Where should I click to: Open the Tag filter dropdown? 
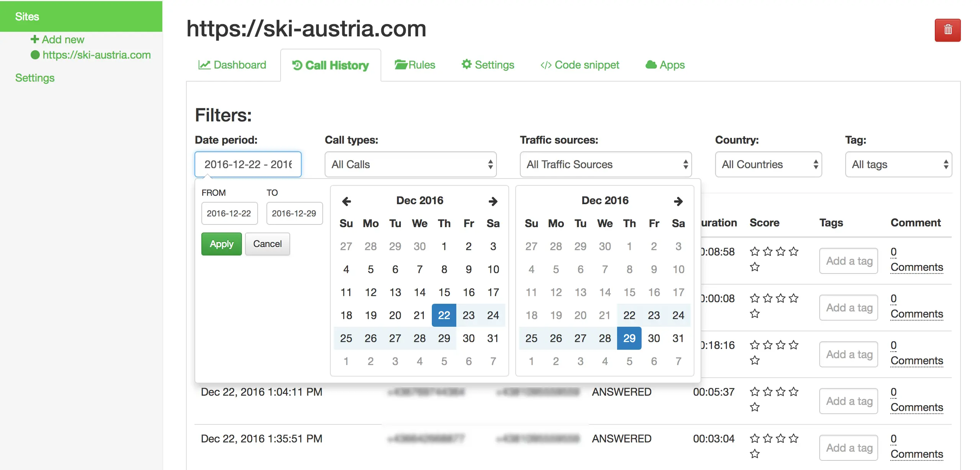pos(898,164)
